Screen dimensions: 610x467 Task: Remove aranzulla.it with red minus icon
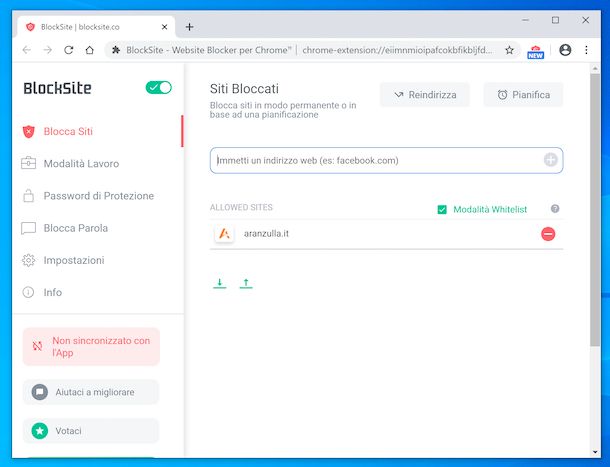pos(548,234)
